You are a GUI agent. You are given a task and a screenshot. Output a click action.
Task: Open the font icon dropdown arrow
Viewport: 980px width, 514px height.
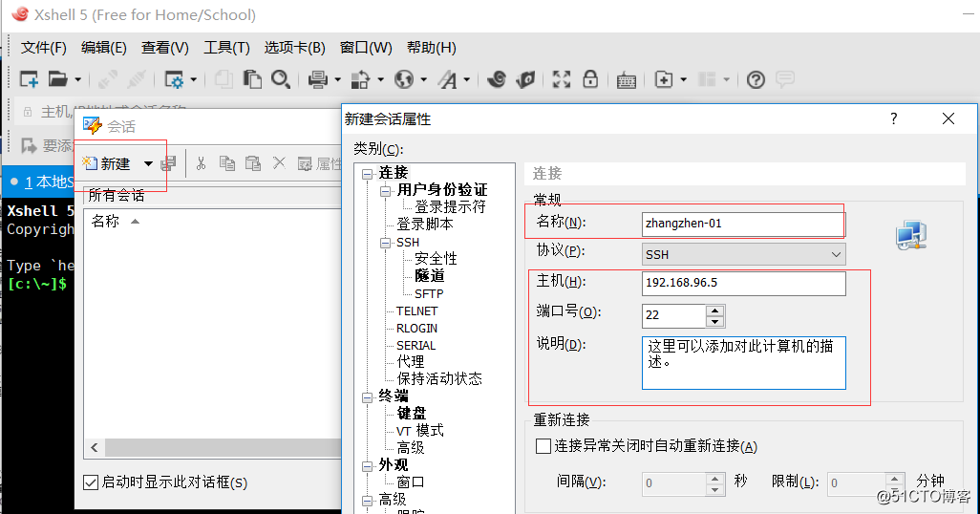tap(466, 79)
